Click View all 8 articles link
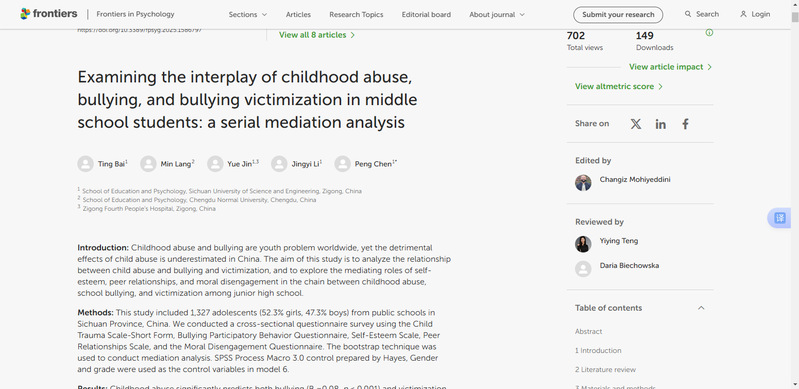The width and height of the screenshot is (799, 389). click(x=317, y=35)
